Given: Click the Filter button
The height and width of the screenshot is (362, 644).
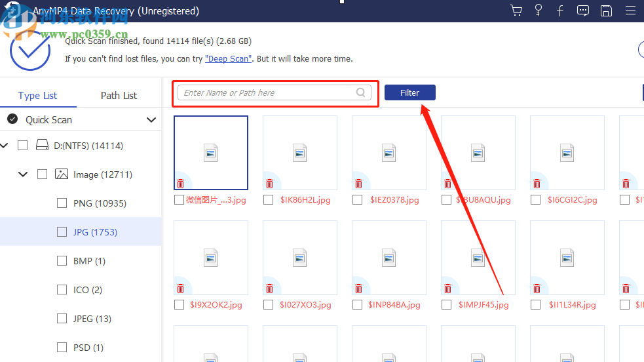Looking at the screenshot, I should [410, 92].
